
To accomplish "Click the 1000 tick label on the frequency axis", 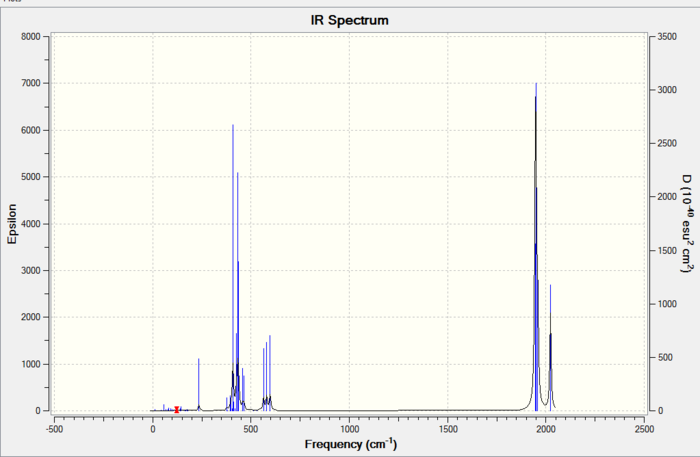I will [x=349, y=429].
